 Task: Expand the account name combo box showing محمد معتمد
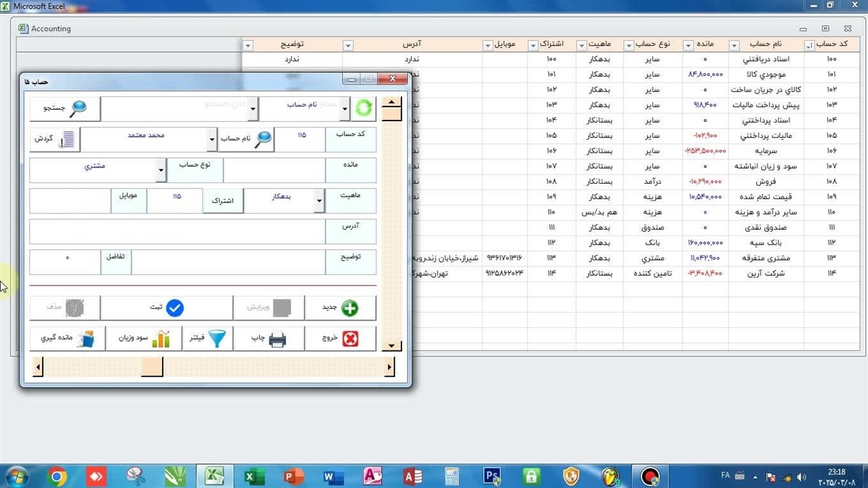pyautogui.click(x=211, y=140)
